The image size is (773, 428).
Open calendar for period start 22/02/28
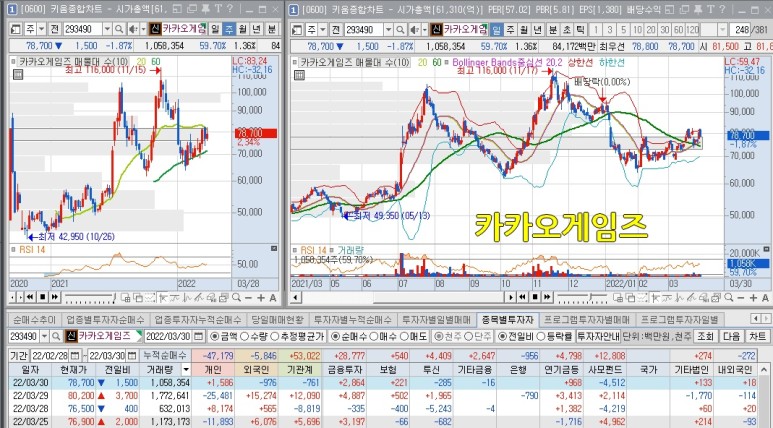point(74,356)
